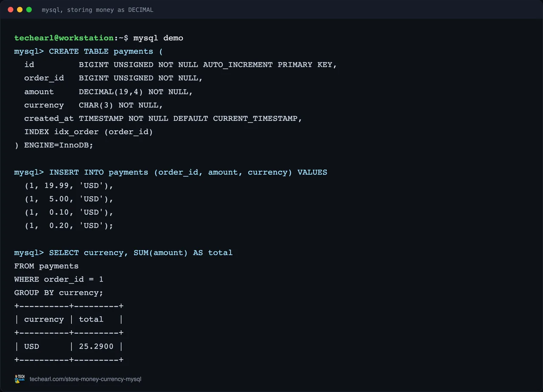
Task: Click the inserted row "(1, 19.99, 'USD'),"
Action: (x=69, y=186)
